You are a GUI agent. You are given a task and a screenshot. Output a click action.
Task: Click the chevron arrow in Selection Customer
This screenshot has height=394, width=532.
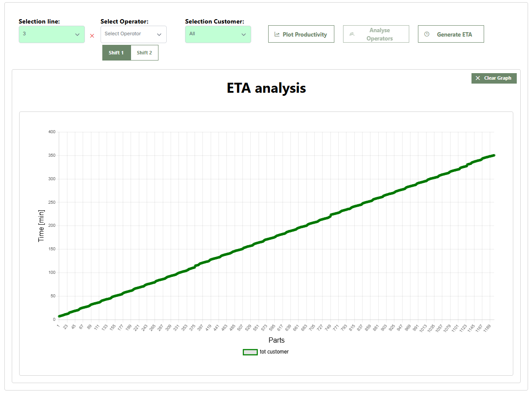pos(244,34)
